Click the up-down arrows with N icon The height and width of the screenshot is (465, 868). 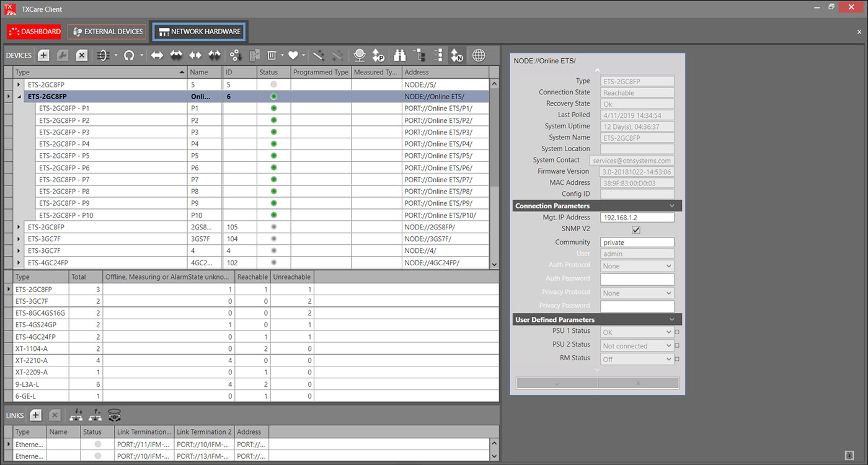point(457,55)
